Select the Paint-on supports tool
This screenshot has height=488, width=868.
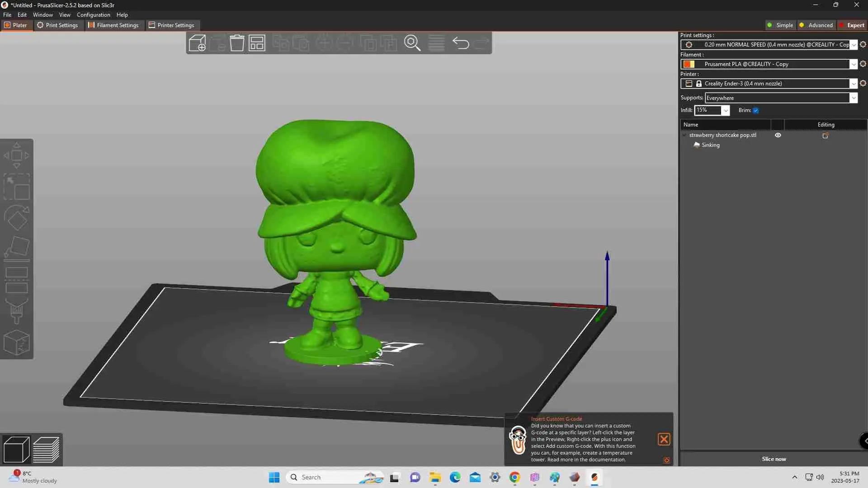(x=17, y=311)
